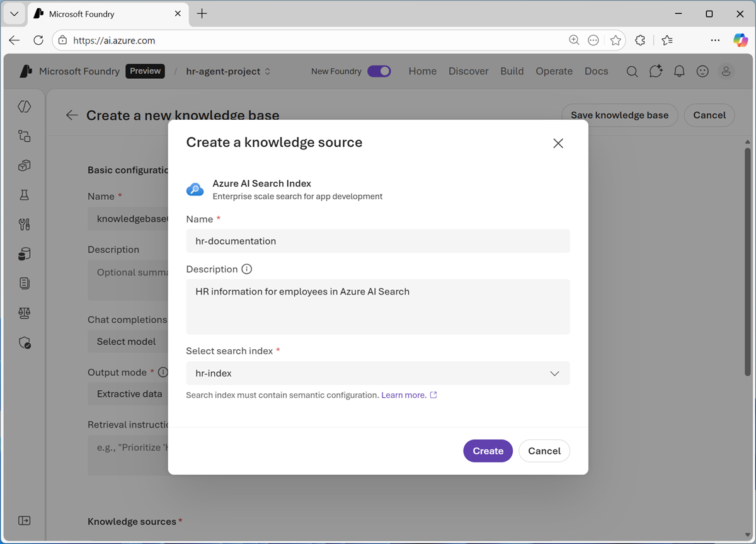
Task: Open a new browser tab
Action: [202, 14]
